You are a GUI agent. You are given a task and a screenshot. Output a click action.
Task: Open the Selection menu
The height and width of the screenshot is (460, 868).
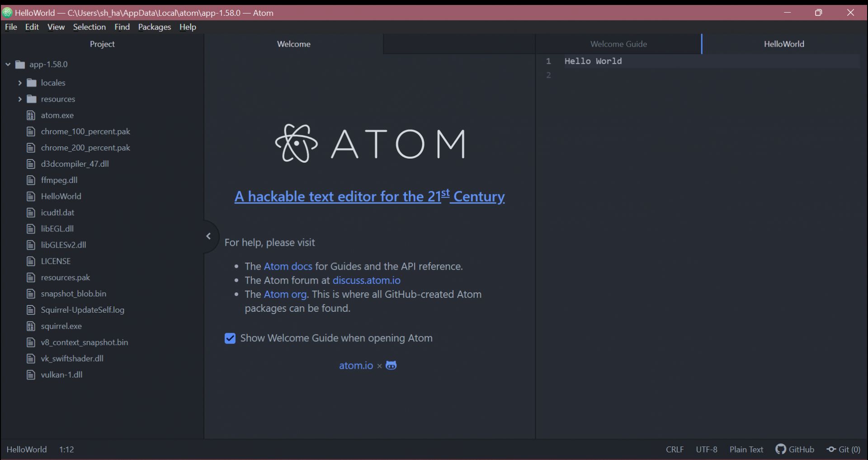tap(90, 27)
